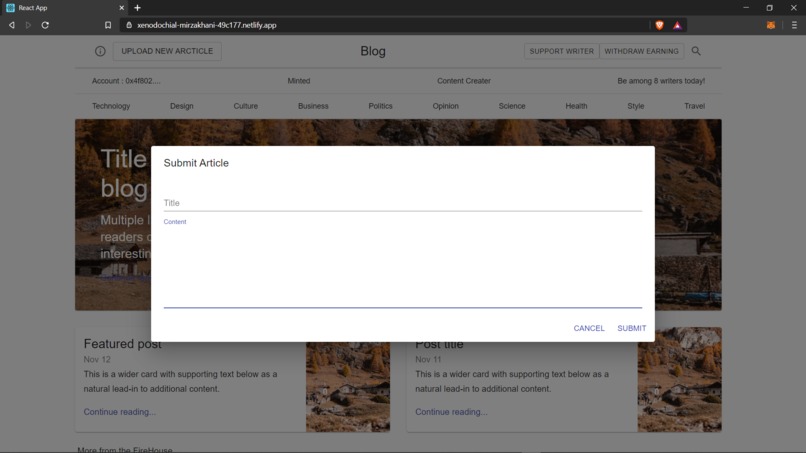Image resolution: width=806 pixels, height=453 pixels.
Task: Click the Post title card thumbnail image
Action: 680,379
